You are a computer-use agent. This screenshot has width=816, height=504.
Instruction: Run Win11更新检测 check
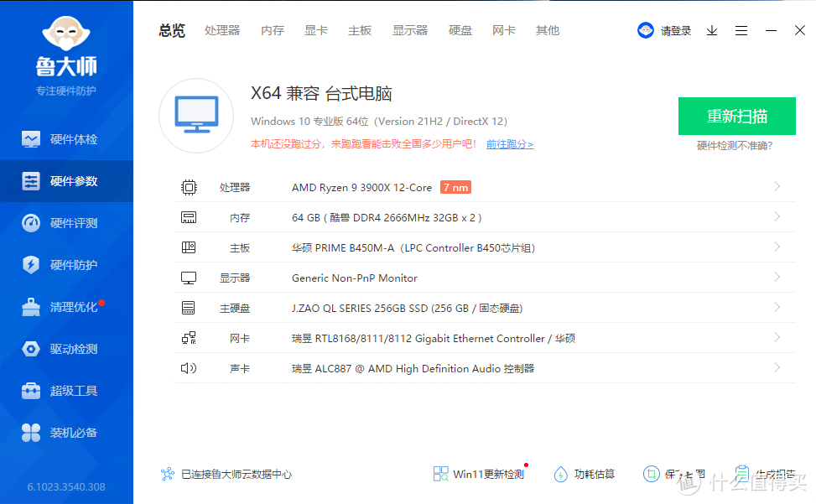479,474
